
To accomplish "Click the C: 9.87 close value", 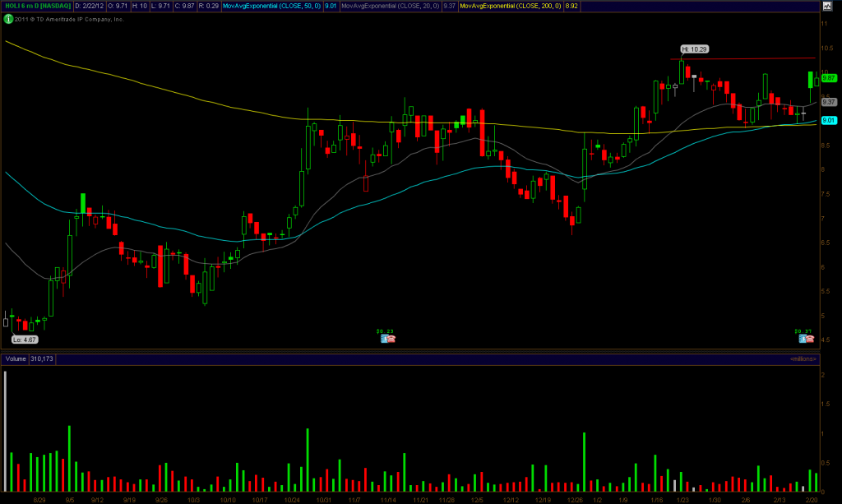I will pyautogui.click(x=185, y=6).
